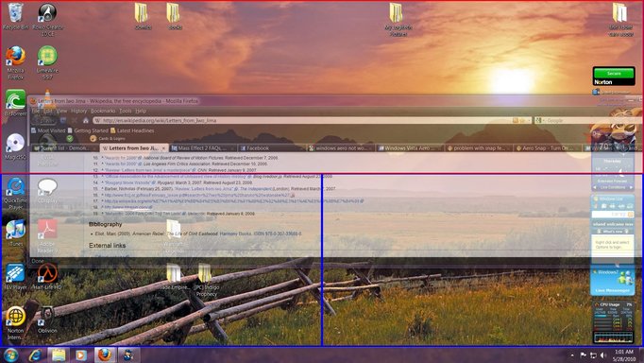
Task: Click the volume speaker tray icon
Action: 603,355
